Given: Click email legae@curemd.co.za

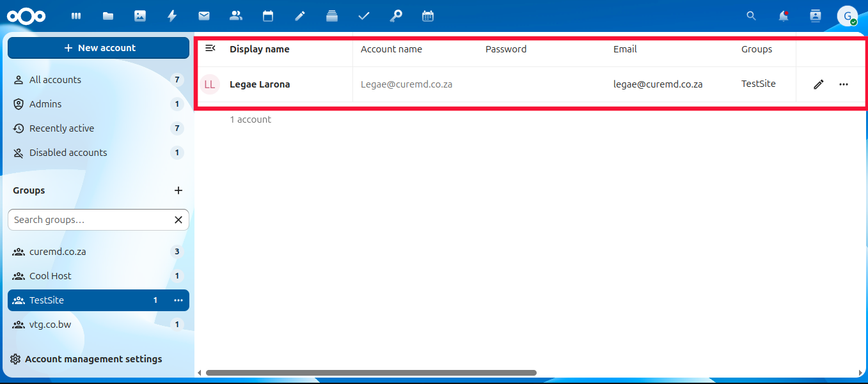Looking at the screenshot, I should [x=658, y=84].
